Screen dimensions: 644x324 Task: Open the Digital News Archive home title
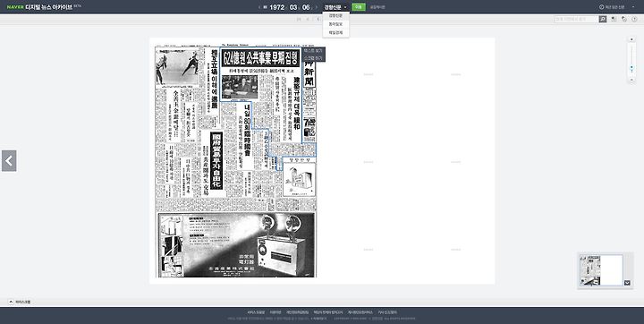pyautogui.click(x=49, y=7)
